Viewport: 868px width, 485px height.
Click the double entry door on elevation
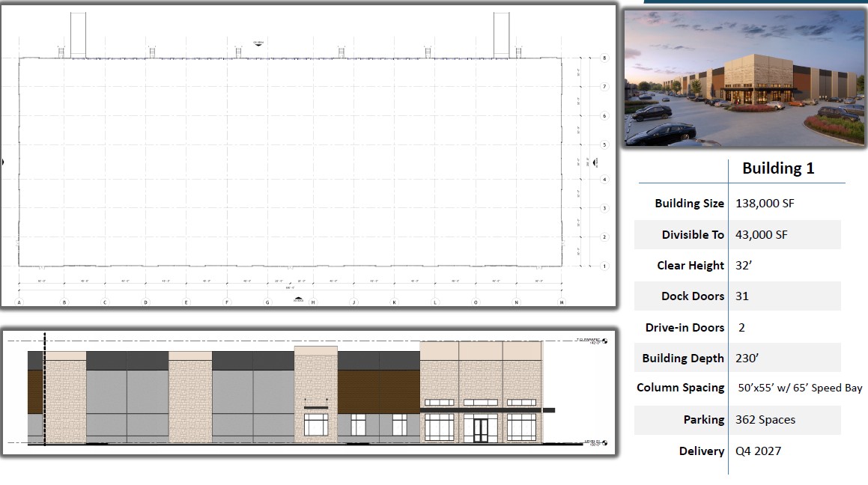(479, 429)
